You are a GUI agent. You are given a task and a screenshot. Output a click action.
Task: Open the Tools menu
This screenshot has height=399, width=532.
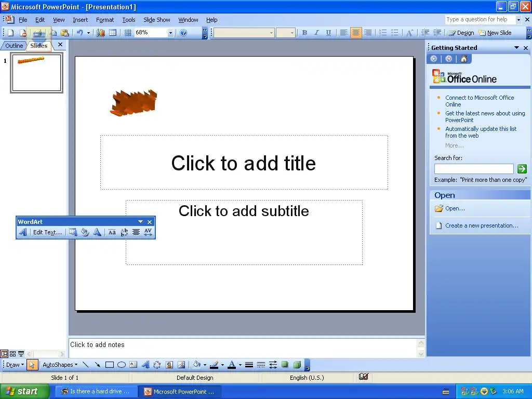pyautogui.click(x=129, y=20)
